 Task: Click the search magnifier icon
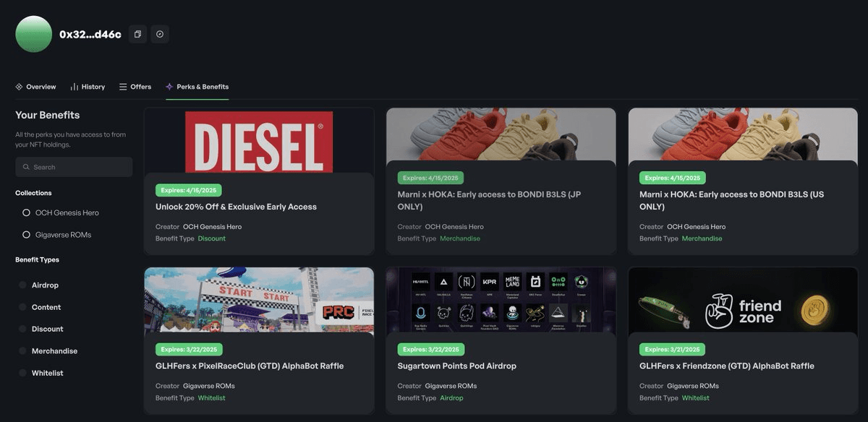[26, 167]
